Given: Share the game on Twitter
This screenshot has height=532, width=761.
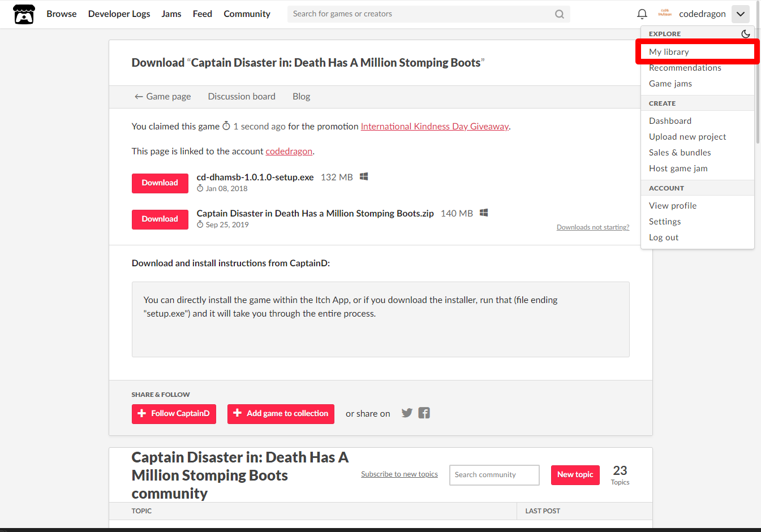Looking at the screenshot, I should [x=407, y=413].
